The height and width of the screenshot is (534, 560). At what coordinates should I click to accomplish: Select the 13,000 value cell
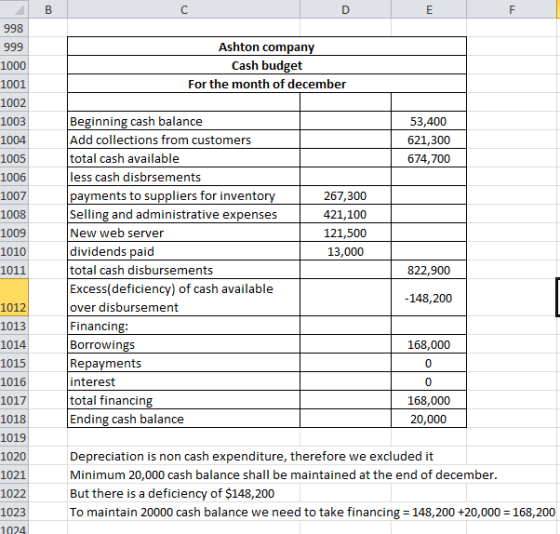[x=345, y=251]
